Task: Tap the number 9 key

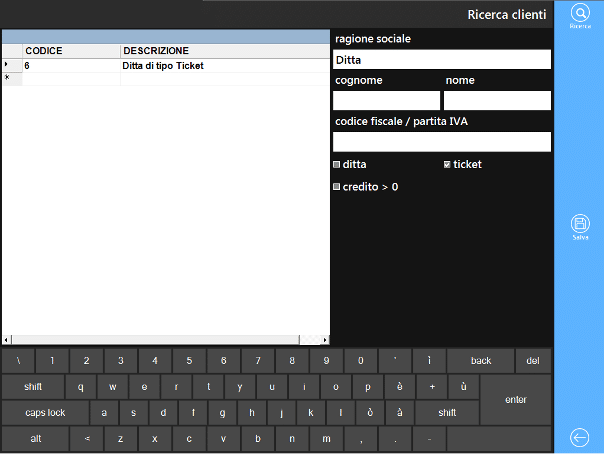Action: click(326, 360)
